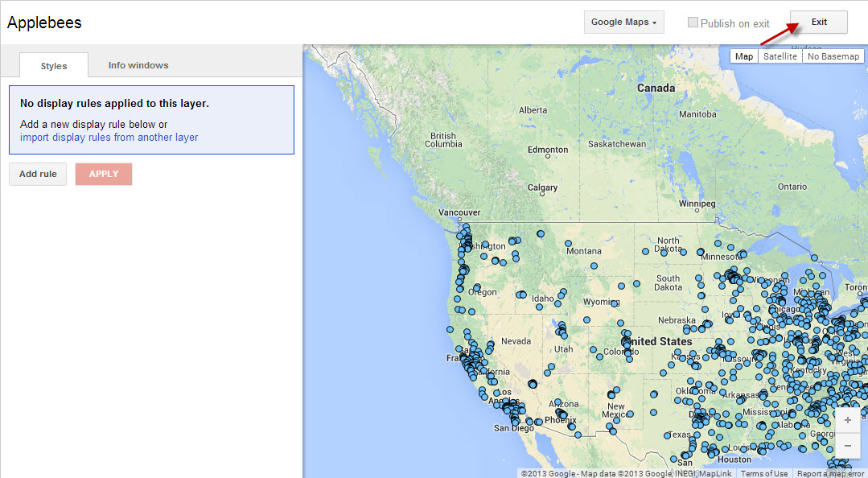This screenshot has width=868, height=478.
Task: Click the Utah state label
Action: 564,349
